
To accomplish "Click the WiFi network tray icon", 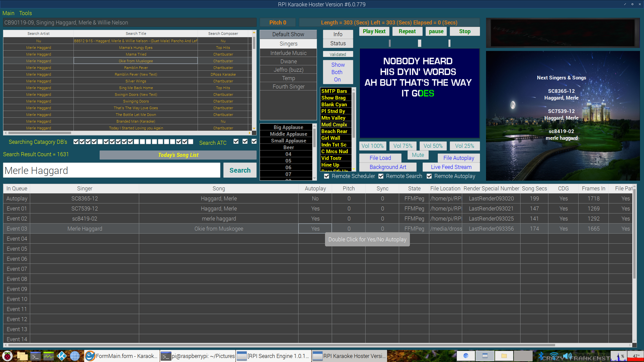I will 554,356.
